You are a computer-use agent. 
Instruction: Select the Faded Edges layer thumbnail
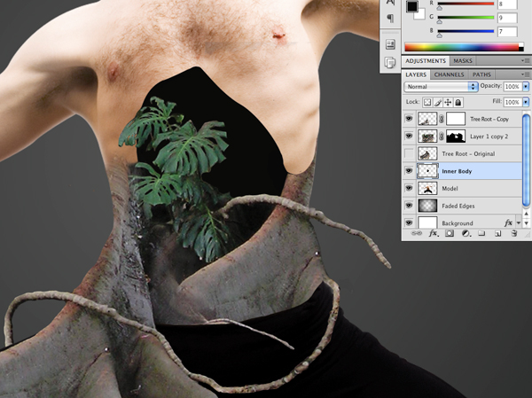point(427,206)
